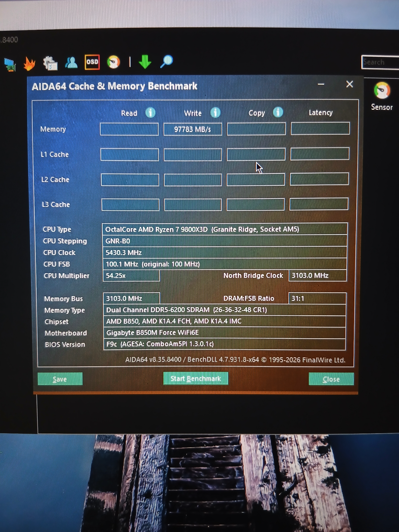Focus the Search field in main window
This screenshot has height=532, width=399.
tap(381, 62)
